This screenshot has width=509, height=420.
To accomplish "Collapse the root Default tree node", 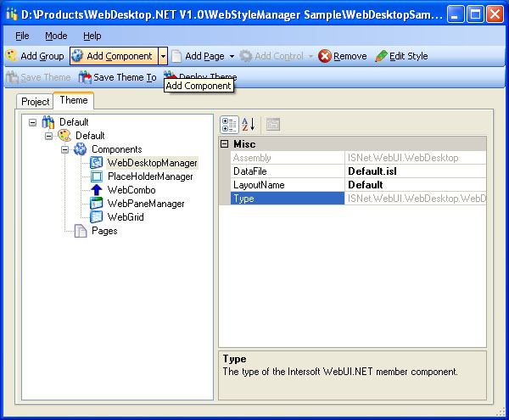I will [32, 122].
